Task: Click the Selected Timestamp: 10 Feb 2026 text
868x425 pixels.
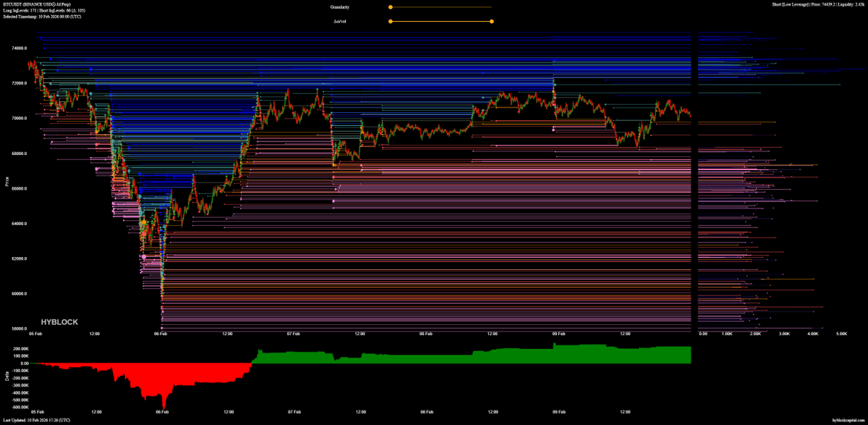Action: pyautogui.click(x=42, y=16)
